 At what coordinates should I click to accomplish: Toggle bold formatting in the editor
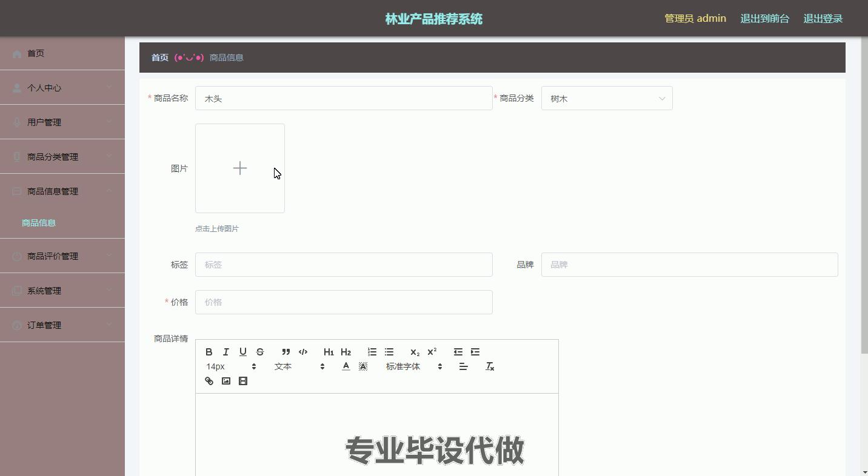pyautogui.click(x=209, y=352)
